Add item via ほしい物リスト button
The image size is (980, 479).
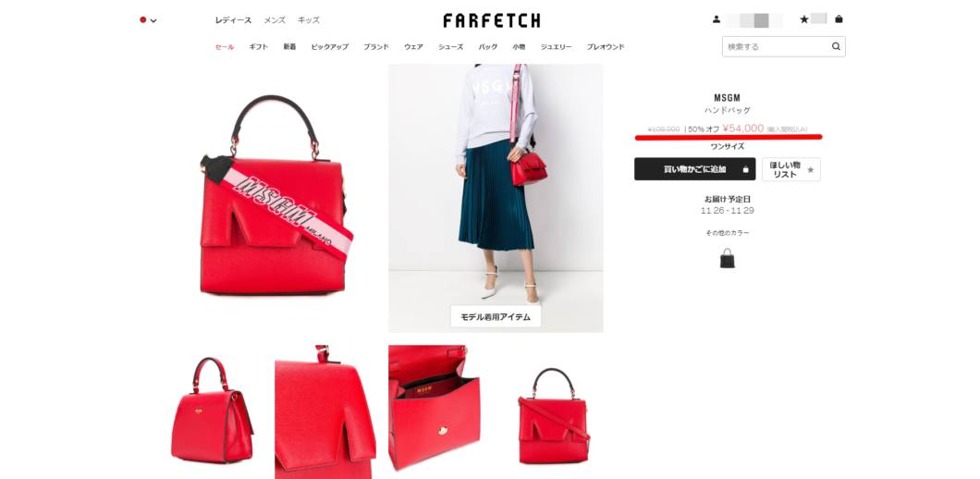(790, 169)
